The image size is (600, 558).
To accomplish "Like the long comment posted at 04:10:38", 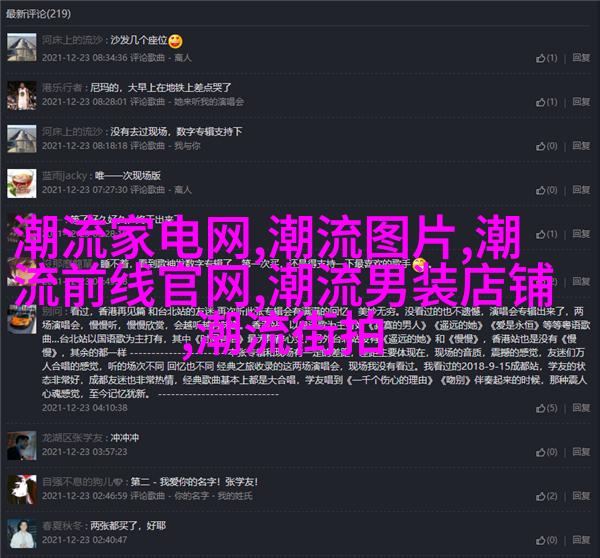I will pos(546,408).
